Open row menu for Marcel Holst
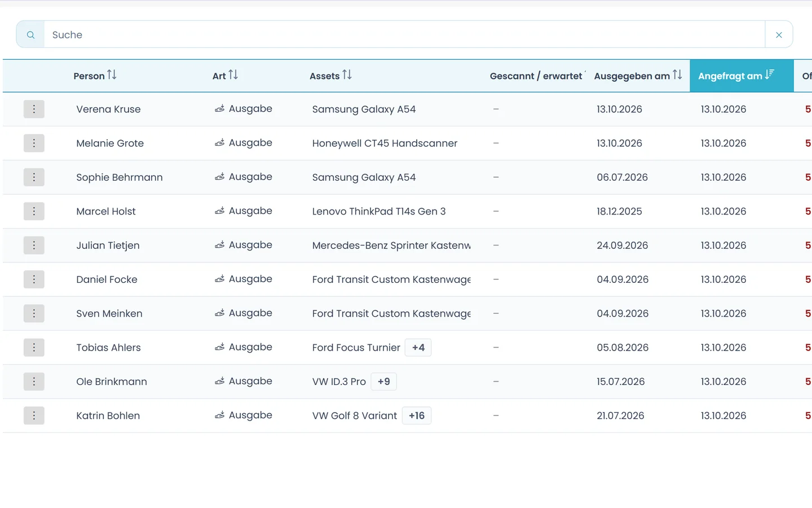 (34, 211)
